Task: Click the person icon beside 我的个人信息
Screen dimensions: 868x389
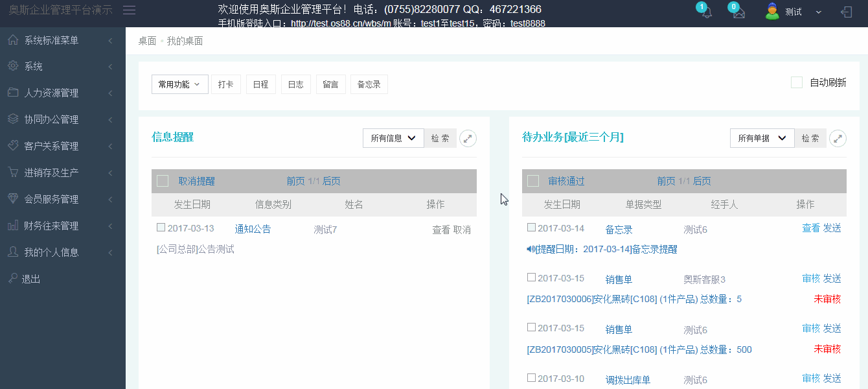Action: coord(13,252)
